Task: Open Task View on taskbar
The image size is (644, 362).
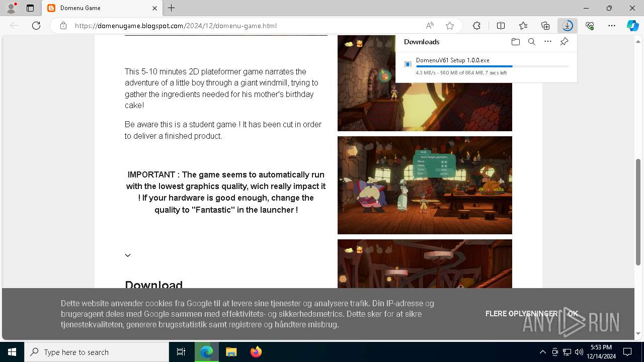Action: (x=181, y=352)
